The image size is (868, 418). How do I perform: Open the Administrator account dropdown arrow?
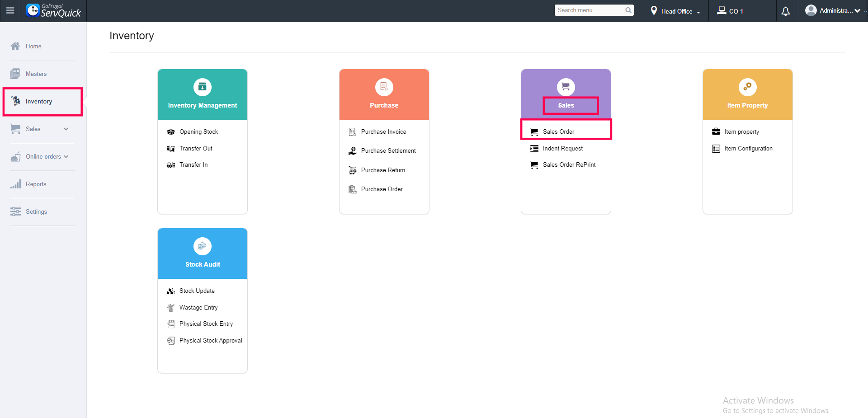858,10
